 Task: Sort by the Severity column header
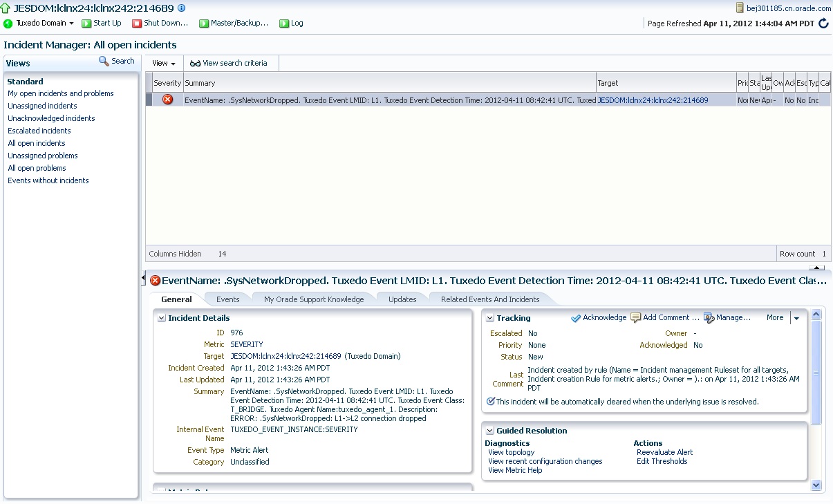pyautogui.click(x=167, y=83)
